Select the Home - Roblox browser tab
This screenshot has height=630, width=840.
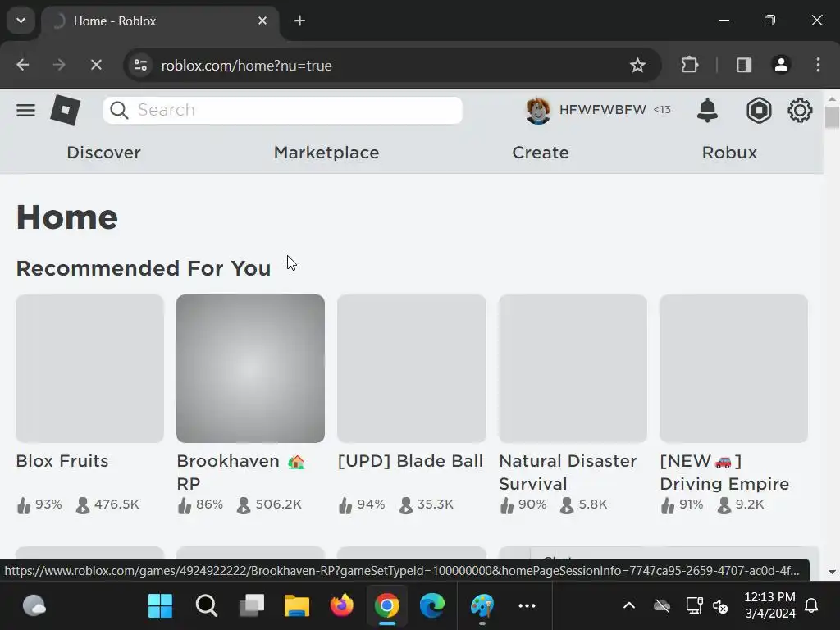[160, 21]
